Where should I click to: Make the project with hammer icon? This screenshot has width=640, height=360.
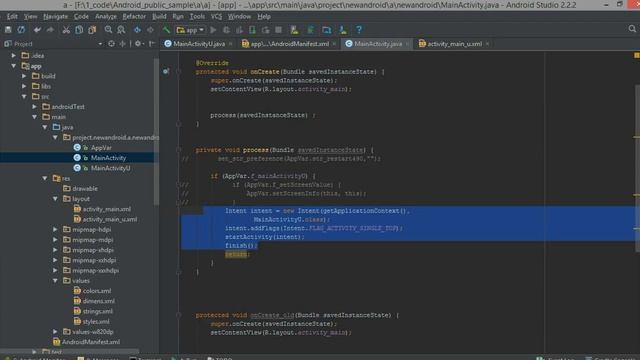coord(166,29)
